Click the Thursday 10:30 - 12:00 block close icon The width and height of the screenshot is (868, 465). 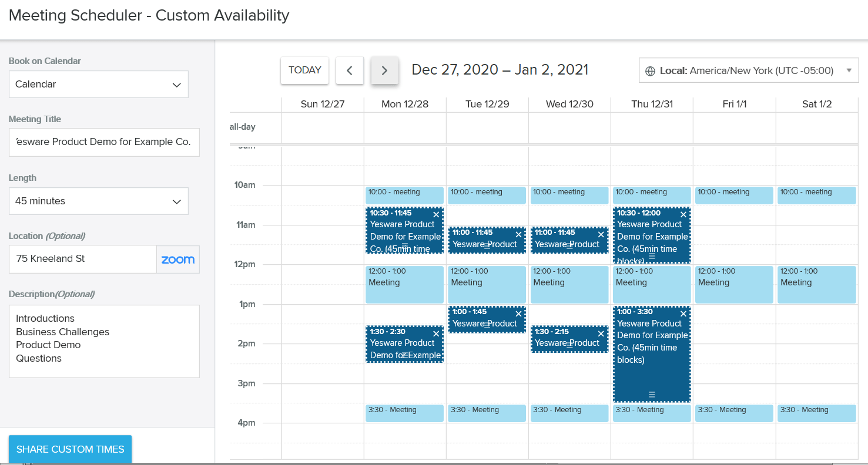(683, 214)
